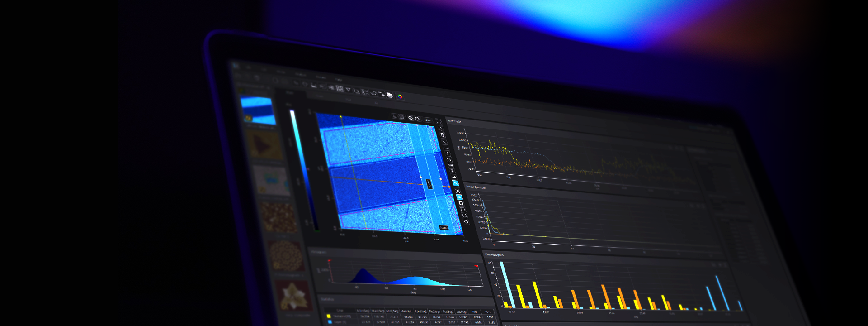This screenshot has width=868, height=326.
Task: Select the minus-plus arithmetic toolbar icon
Action: [x=382, y=94]
